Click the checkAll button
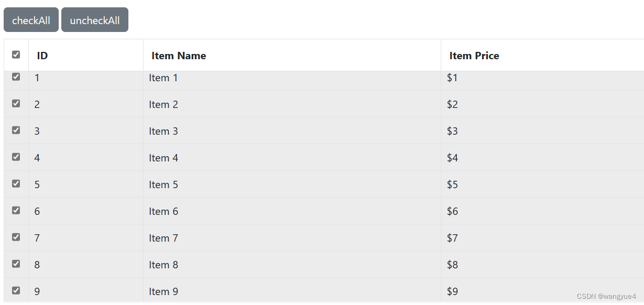 31,19
